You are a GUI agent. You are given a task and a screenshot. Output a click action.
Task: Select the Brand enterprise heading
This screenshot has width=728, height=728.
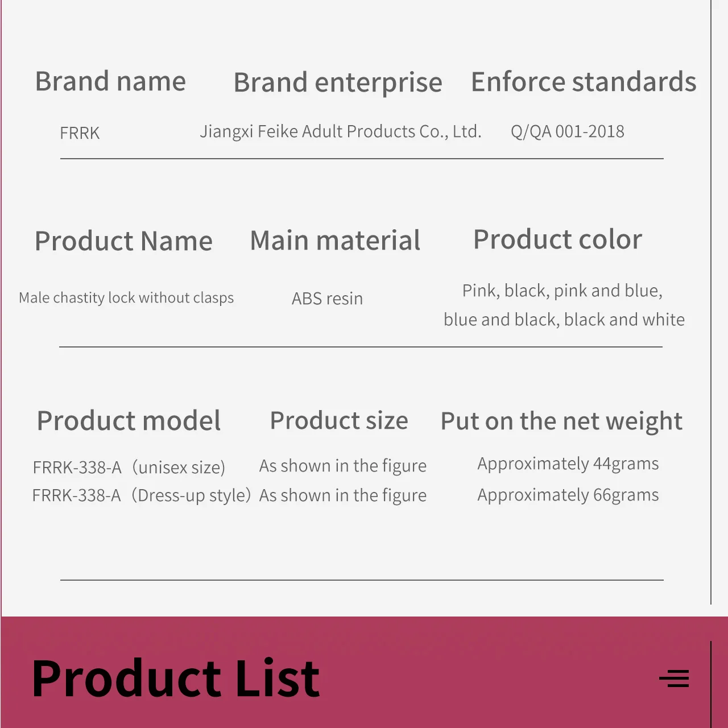click(338, 83)
